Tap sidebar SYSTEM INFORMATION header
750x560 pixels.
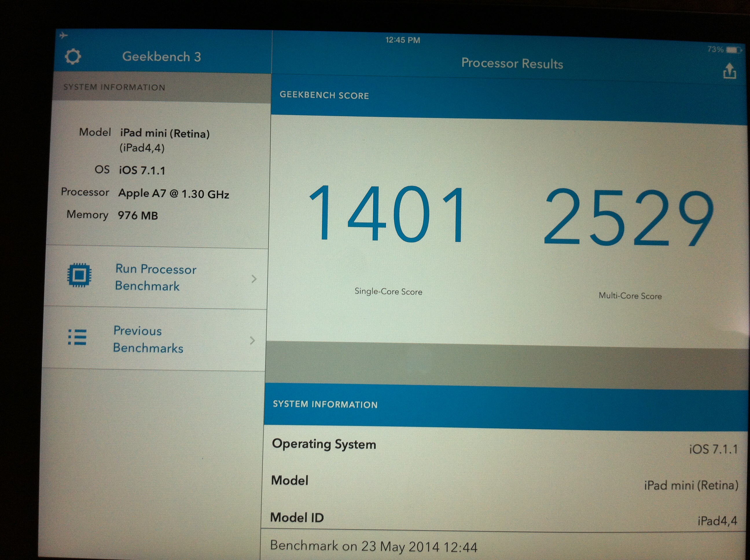pos(114,87)
